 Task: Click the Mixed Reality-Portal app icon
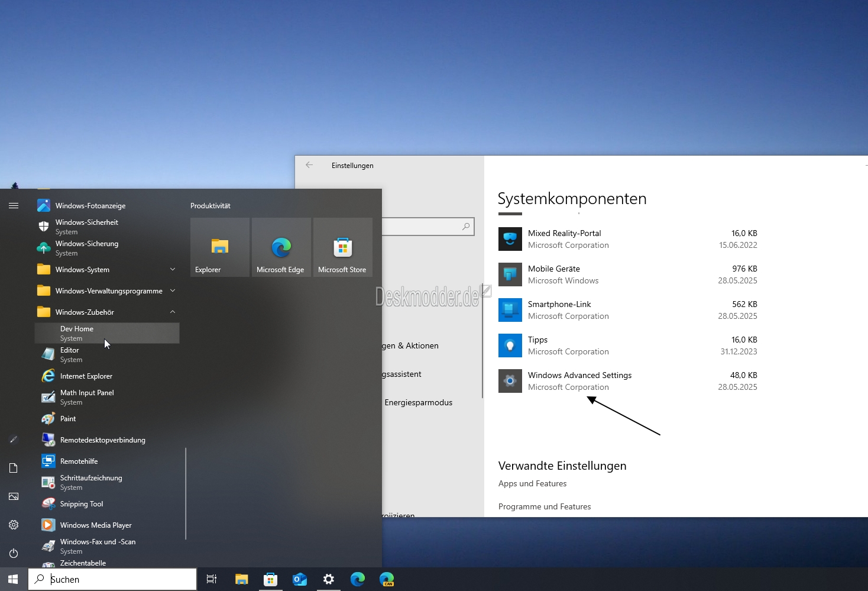tap(510, 239)
